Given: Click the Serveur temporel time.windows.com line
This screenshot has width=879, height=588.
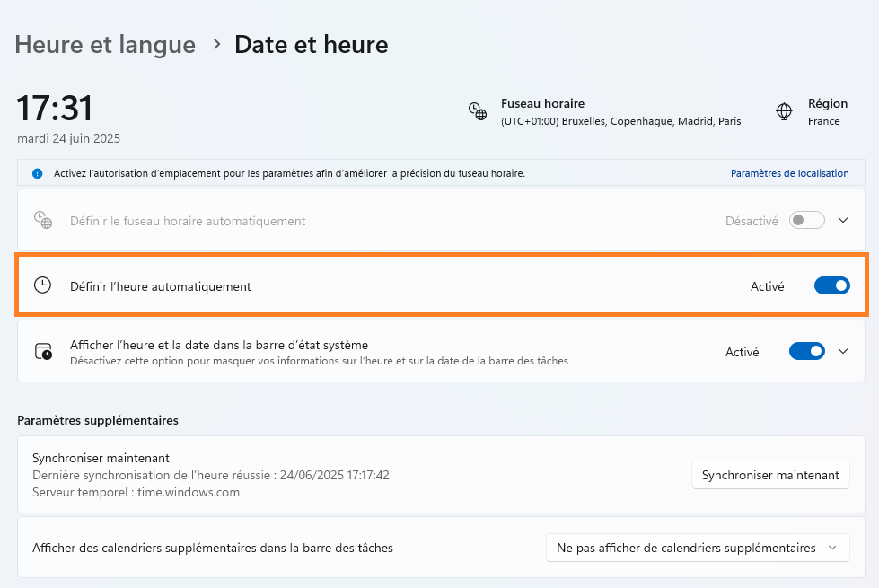Looking at the screenshot, I should tap(136, 492).
